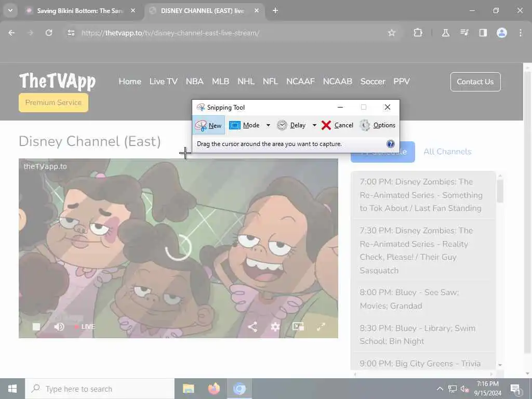Show hidden system tray icons
Screen dimensions: 532x399
(x=440, y=389)
